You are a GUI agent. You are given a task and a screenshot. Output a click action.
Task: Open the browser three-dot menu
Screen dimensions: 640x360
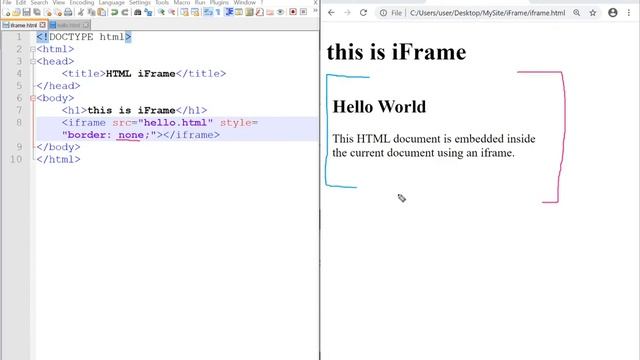pos(629,13)
